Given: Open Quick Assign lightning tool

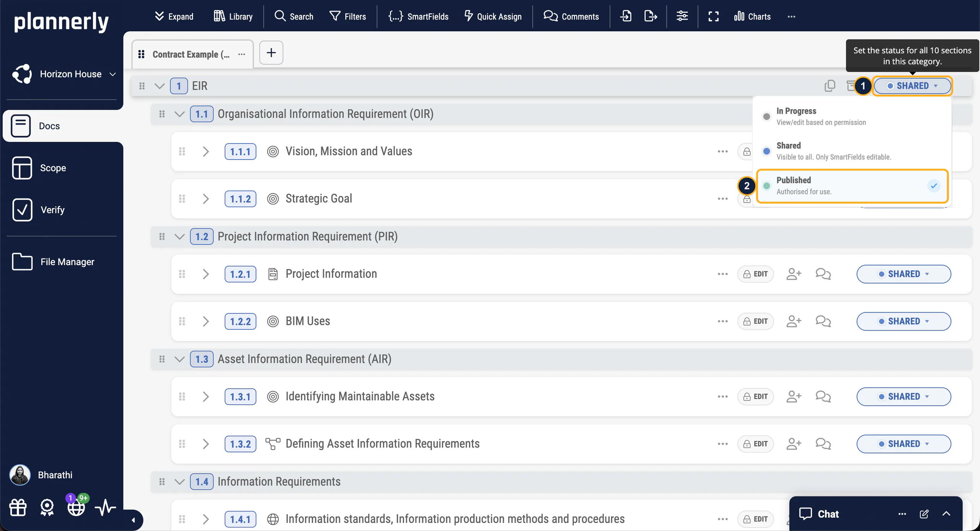Looking at the screenshot, I should 493,16.
